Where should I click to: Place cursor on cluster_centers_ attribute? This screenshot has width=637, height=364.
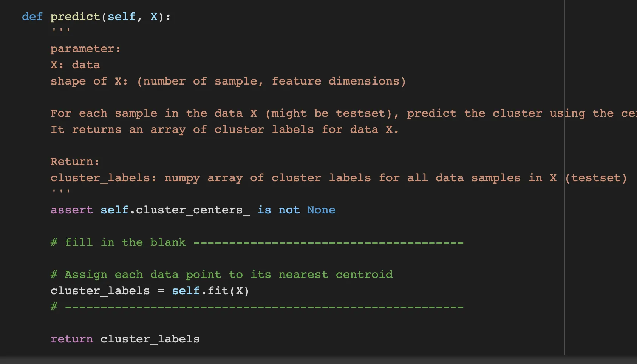point(193,210)
